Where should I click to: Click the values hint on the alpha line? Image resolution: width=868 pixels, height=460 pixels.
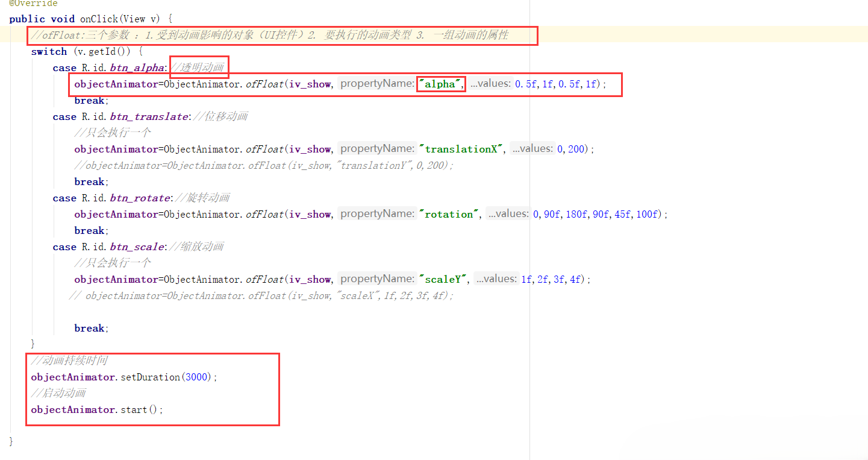click(x=490, y=84)
